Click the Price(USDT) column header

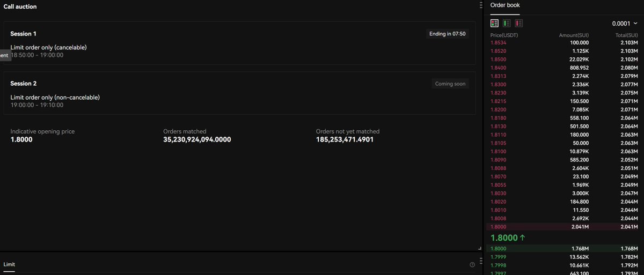[x=504, y=35]
